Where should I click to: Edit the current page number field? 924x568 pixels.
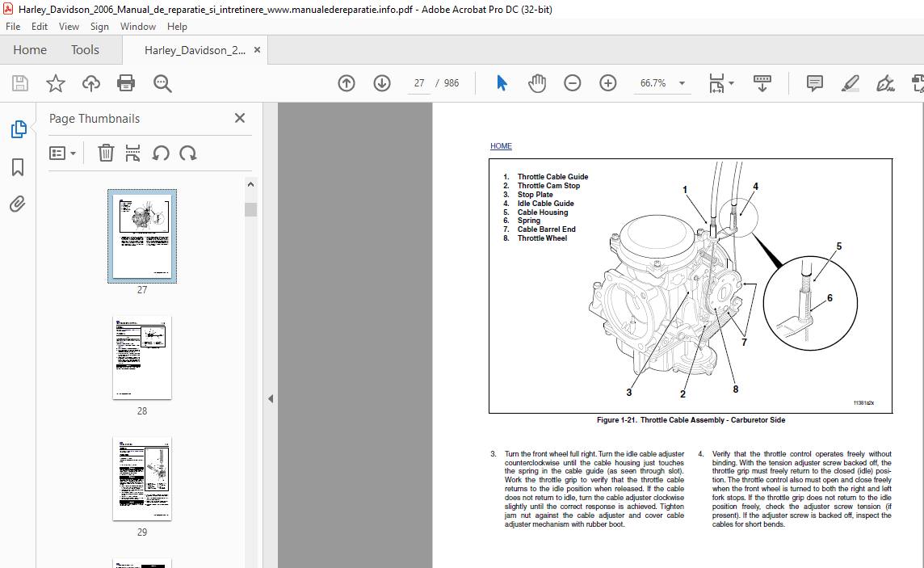(418, 82)
